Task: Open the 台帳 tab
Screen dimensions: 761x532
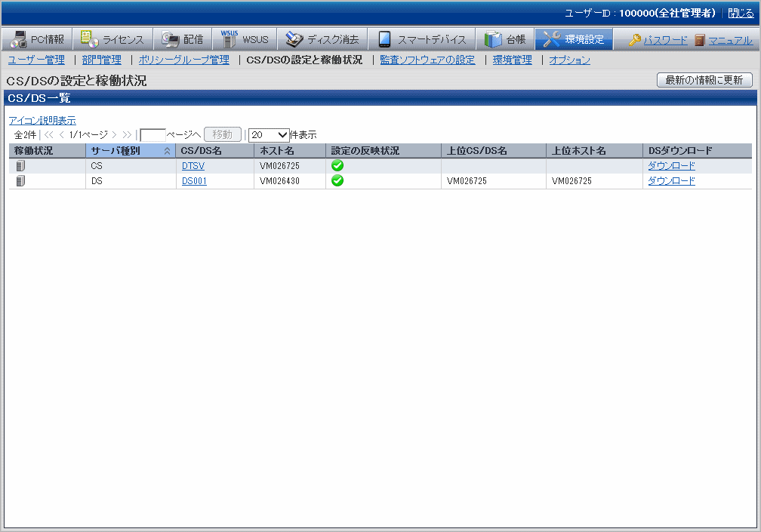Action: pos(505,39)
